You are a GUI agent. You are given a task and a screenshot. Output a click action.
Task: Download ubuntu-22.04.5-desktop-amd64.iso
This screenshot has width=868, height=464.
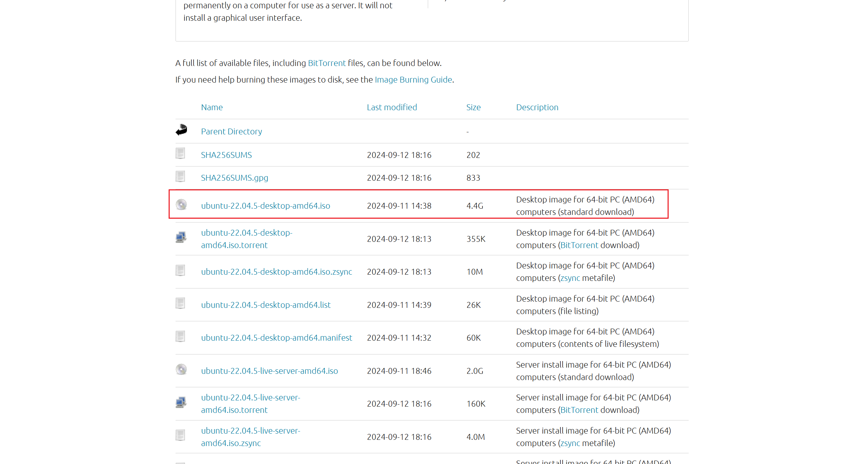coord(266,206)
